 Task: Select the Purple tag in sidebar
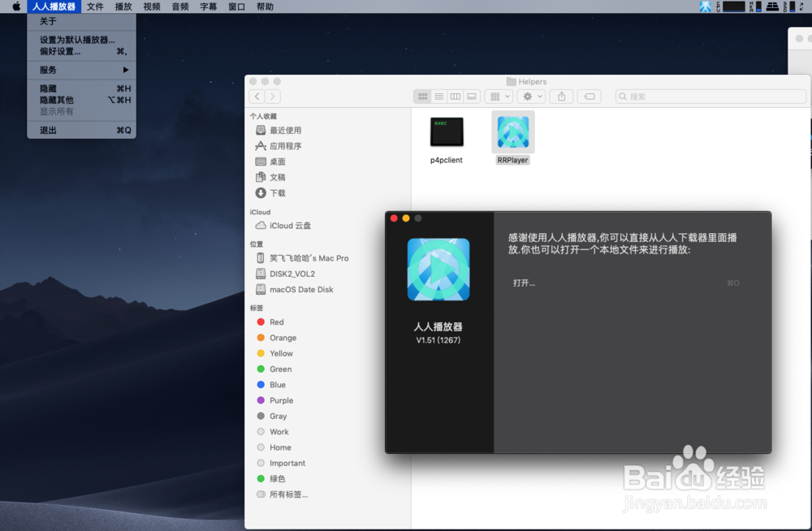click(275, 400)
